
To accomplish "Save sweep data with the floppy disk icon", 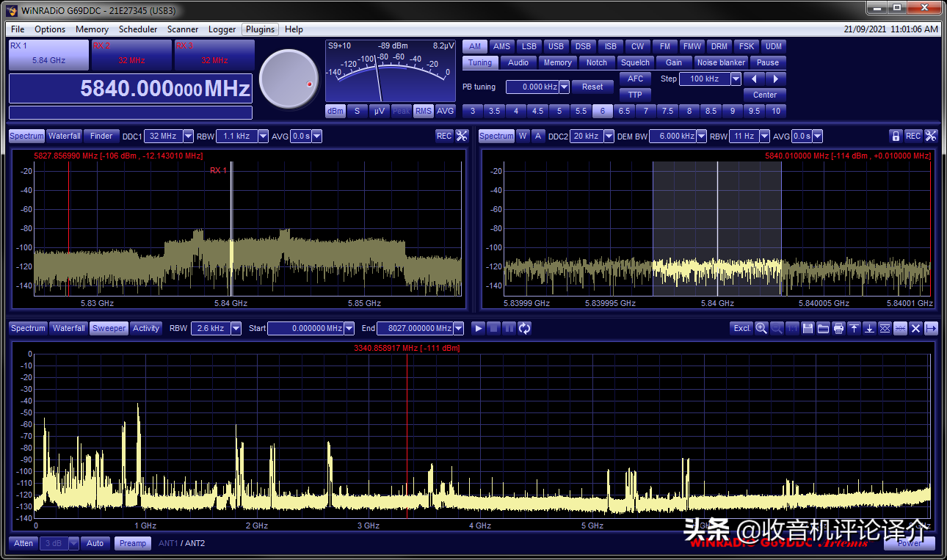I will coord(808,328).
